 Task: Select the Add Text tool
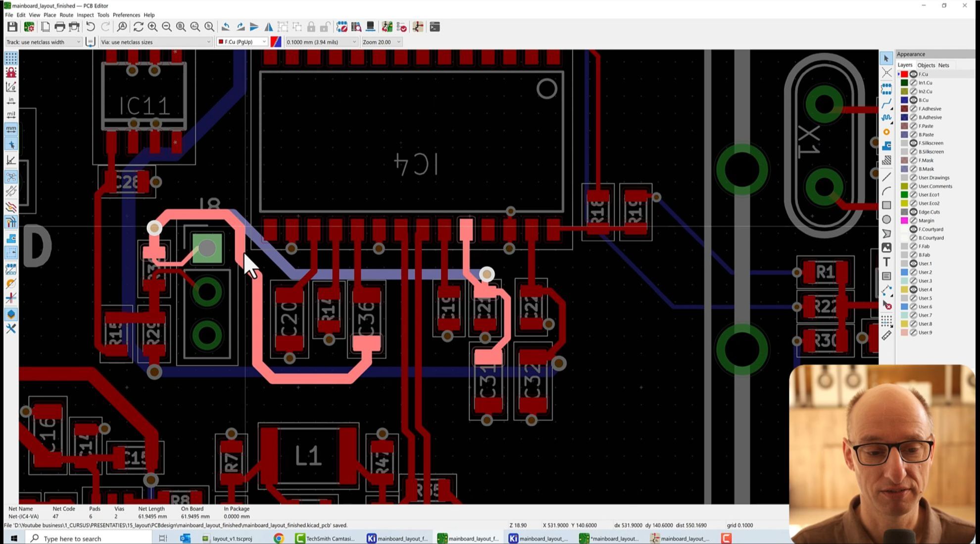pyautogui.click(x=886, y=262)
